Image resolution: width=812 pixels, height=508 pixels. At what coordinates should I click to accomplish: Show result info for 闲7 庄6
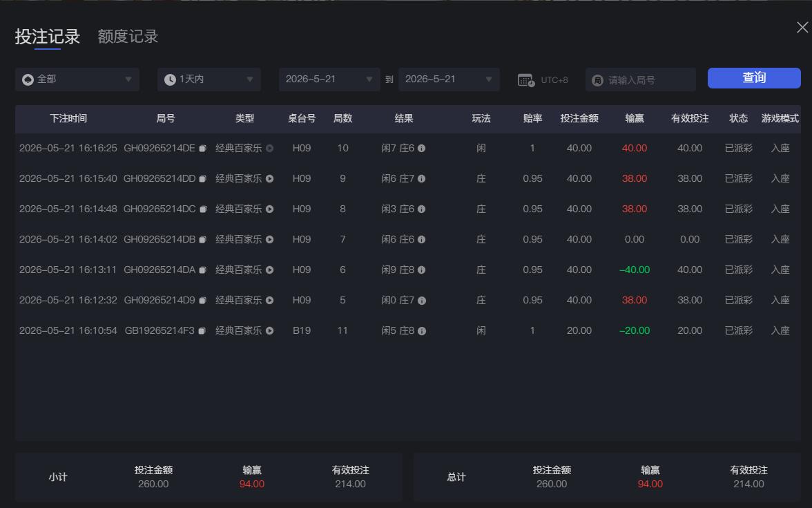coord(421,148)
